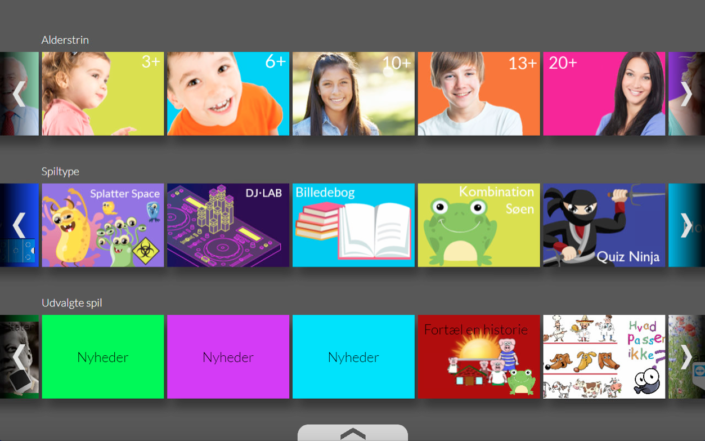Show next Udvalgte spil with right arrow
The height and width of the screenshot is (441, 705).
point(686,356)
